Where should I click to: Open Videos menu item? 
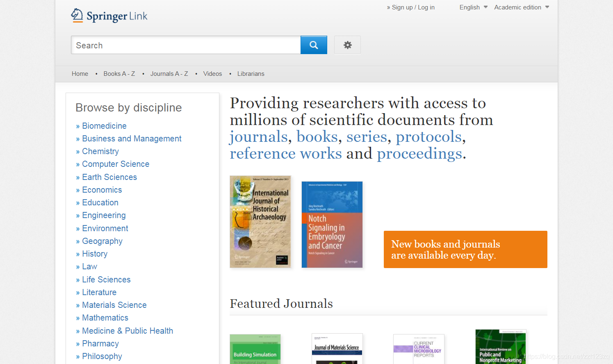pos(212,74)
